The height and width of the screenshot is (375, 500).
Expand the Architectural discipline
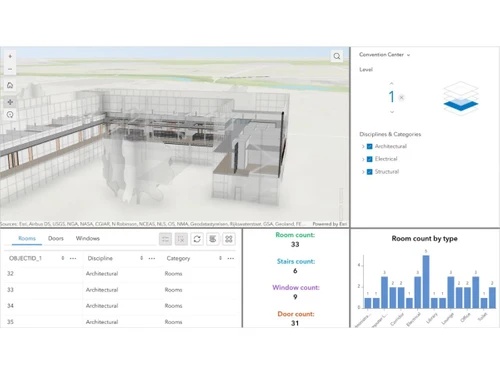point(363,146)
